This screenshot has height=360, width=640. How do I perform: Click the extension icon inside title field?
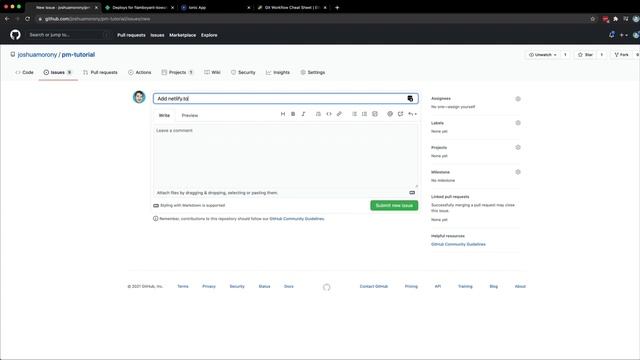[410, 98]
